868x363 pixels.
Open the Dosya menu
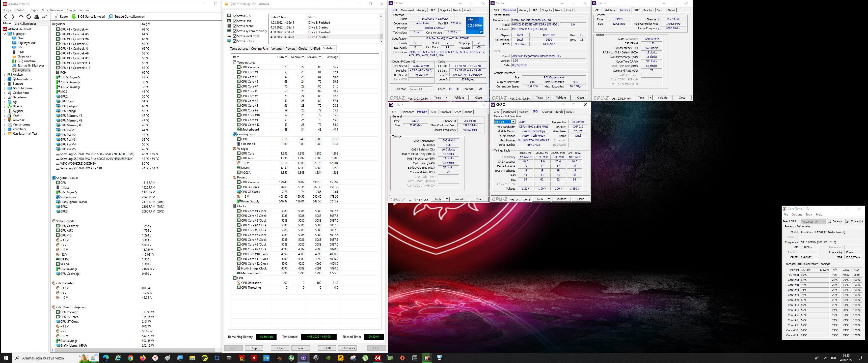coord(7,10)
